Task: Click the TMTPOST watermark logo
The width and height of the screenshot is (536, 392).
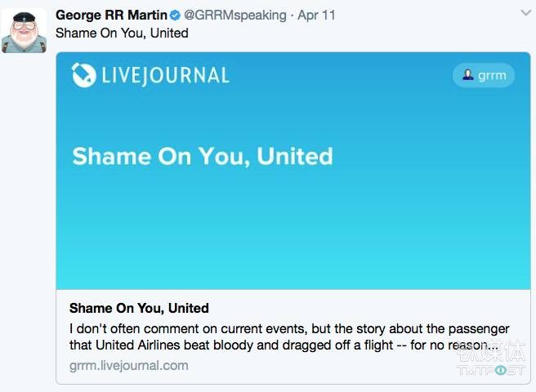Action: [x=500, y=359]
